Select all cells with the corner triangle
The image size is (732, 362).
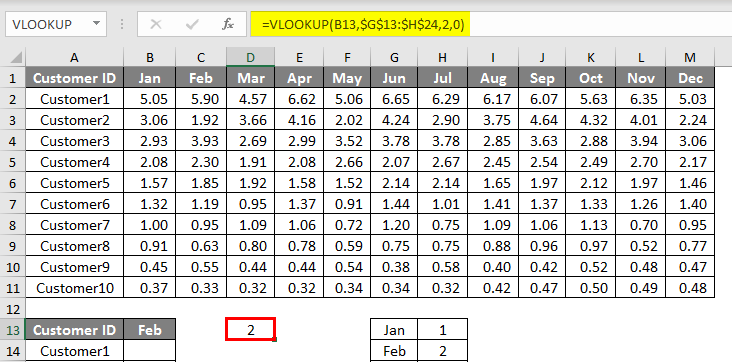pyautogui.click(x=16, y=57)
